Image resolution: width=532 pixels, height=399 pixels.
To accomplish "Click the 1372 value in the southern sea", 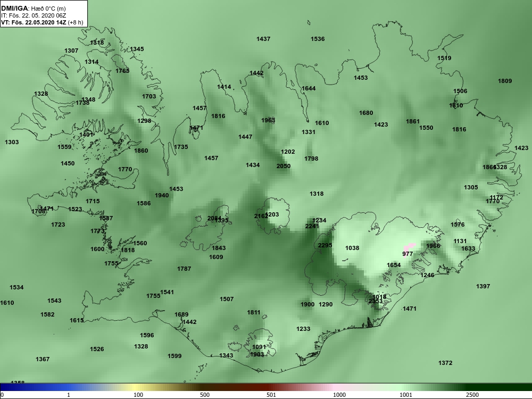I will click(445, 363).
